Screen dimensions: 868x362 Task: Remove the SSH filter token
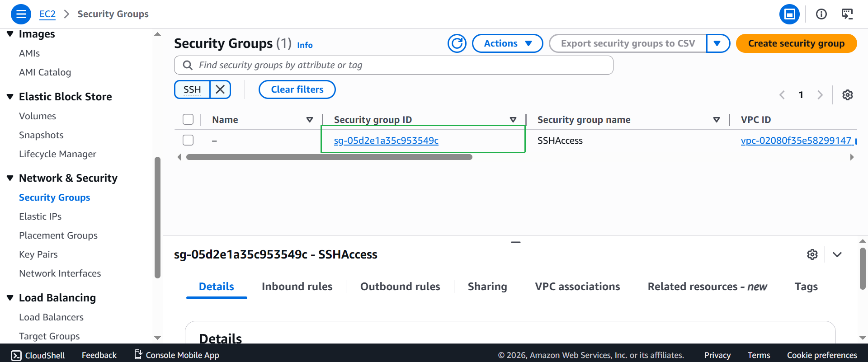click(x=220, y=89)
